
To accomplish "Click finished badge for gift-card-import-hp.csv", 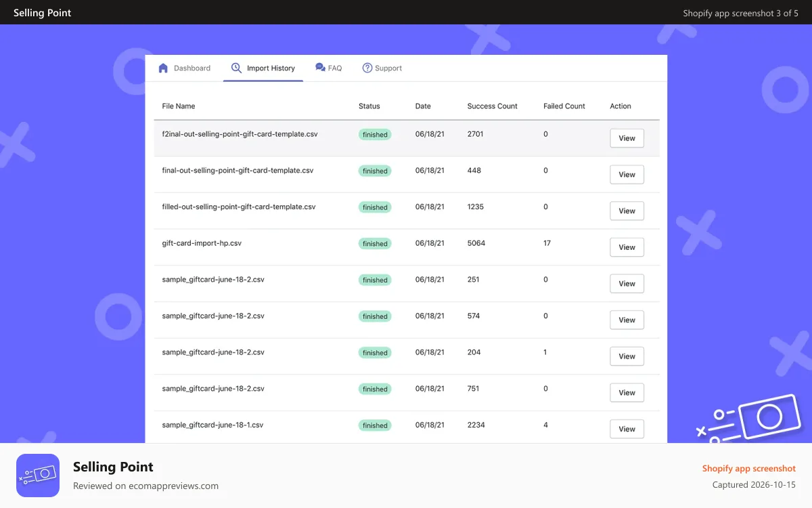I will 375,244.
